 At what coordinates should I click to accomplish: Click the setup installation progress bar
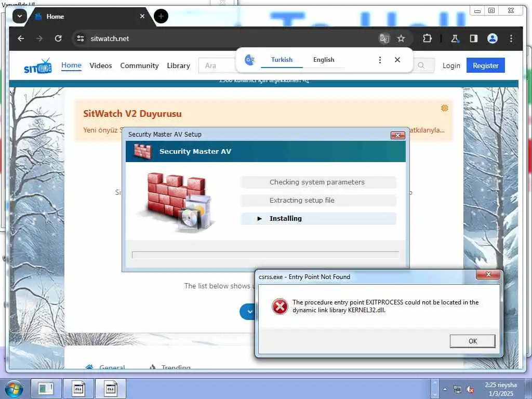tap(265, 255)
